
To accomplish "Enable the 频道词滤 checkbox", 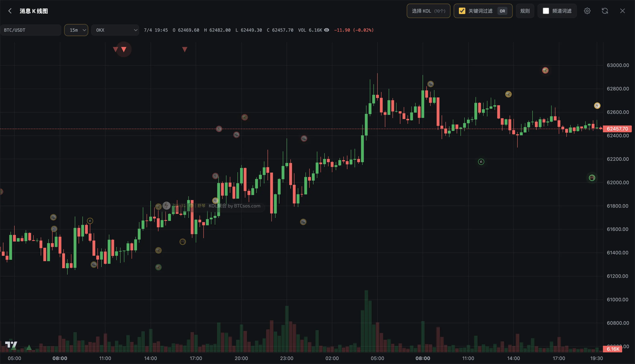I will tap(546, 11).
